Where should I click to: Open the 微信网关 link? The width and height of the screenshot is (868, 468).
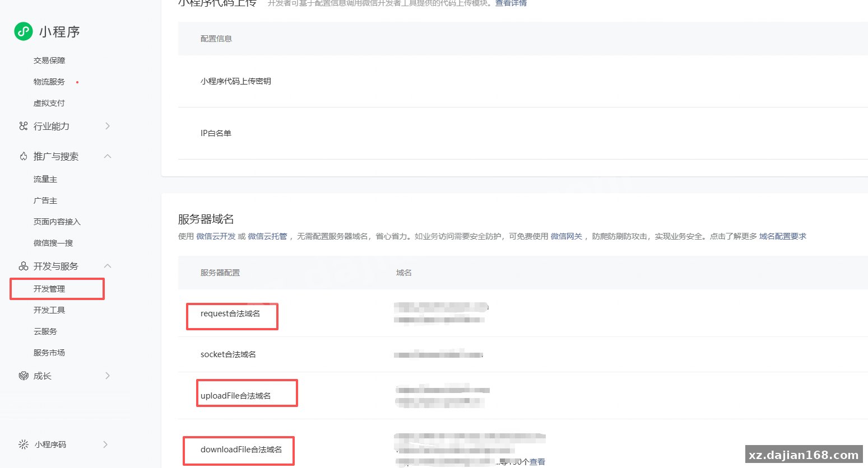567,236
